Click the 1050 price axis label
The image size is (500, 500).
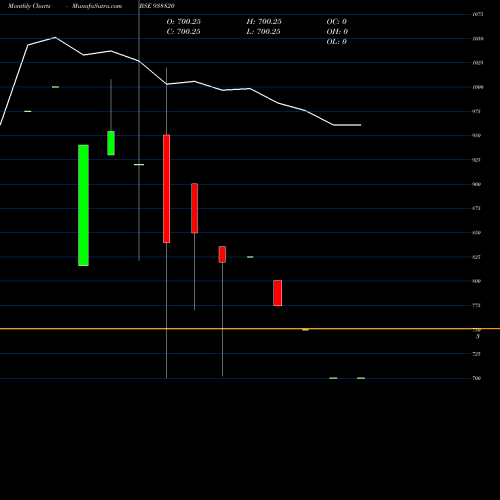pyautogui.click(x=478, y=39)
